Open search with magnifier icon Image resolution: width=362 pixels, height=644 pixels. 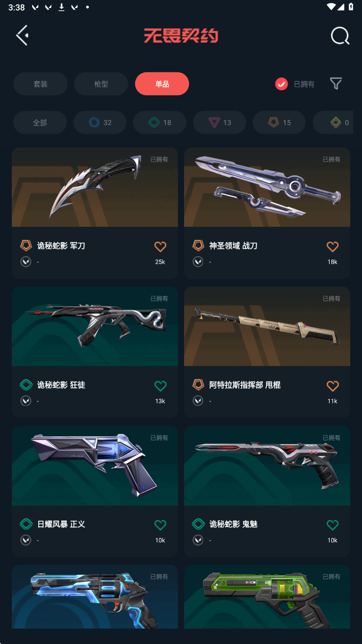pos(340,36)
